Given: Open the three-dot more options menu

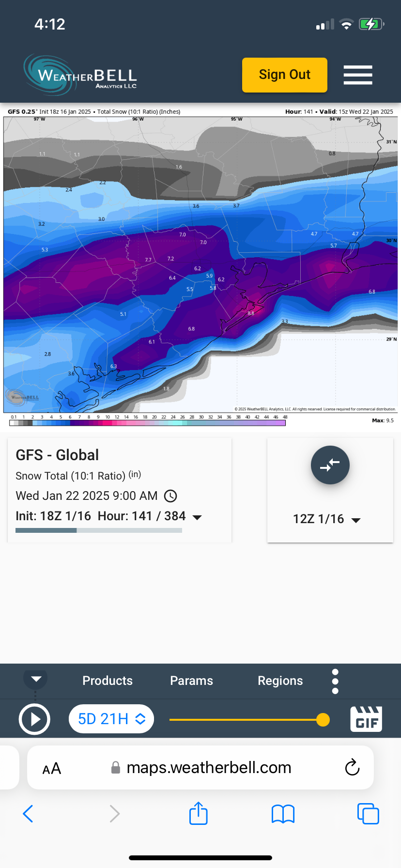Looking at the screenshot, I should point(335,682).
